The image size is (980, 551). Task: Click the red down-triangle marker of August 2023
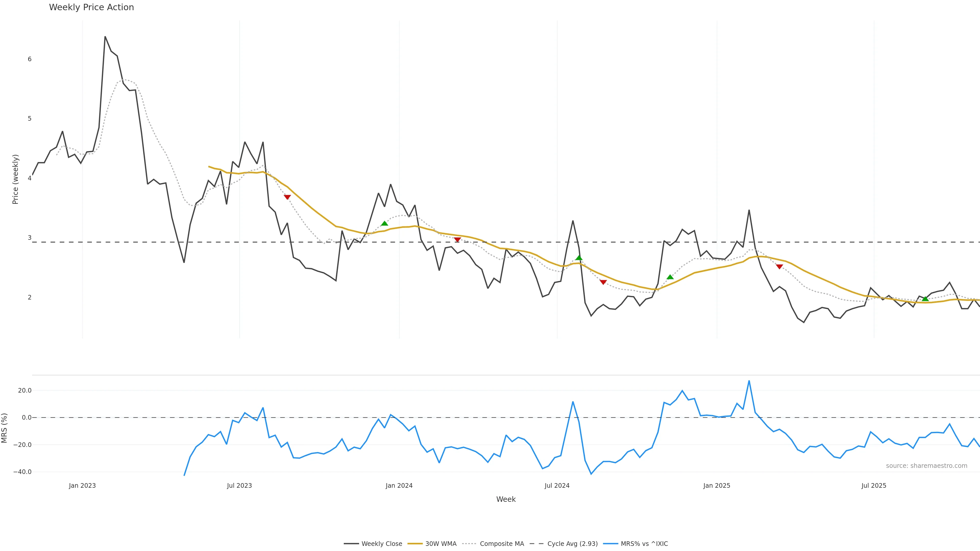point(287,197)
